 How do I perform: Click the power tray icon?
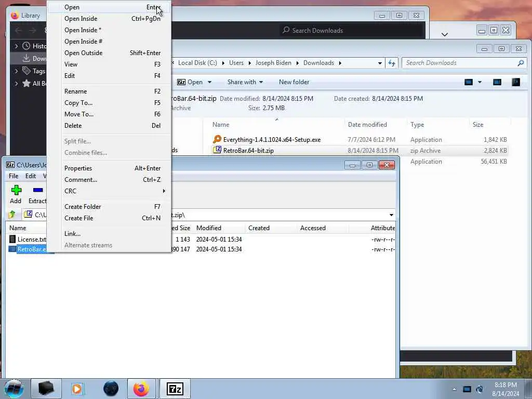[x=480, y=389]
